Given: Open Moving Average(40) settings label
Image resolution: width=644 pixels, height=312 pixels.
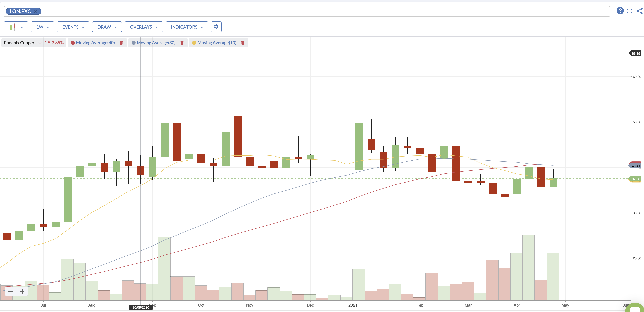Looking at the screenshot, I should click(95, 43).
